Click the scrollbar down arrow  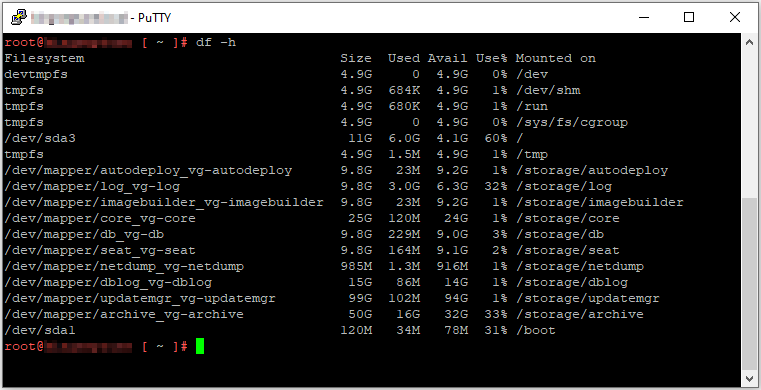749,378
